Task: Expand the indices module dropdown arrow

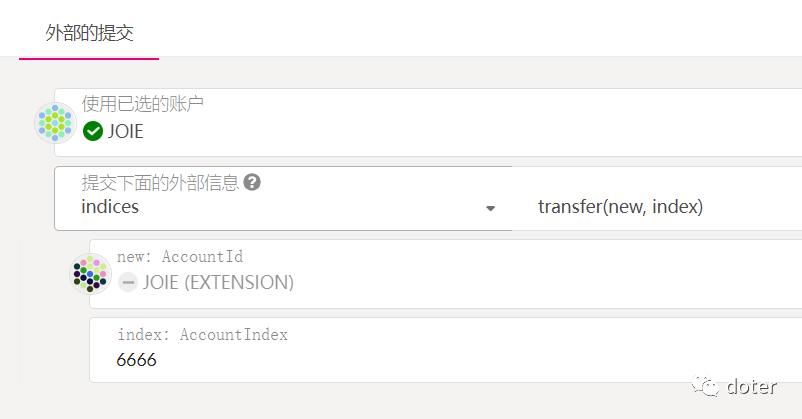Action: coord(490,208)
